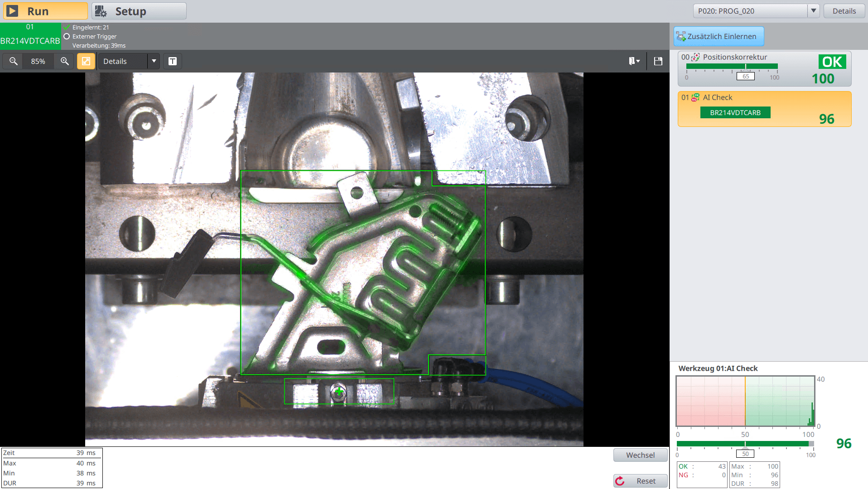
Task: Click the Wechsel button
Action: [x=640, y=455]
